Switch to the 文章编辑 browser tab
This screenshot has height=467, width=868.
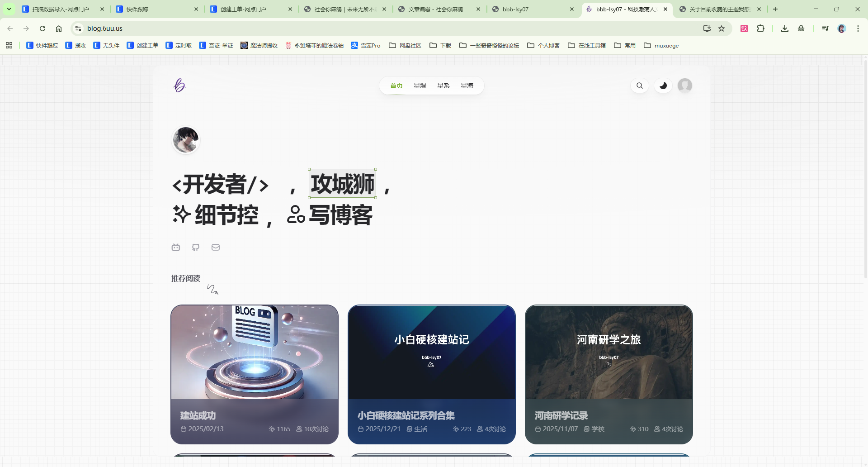point(435,9)
